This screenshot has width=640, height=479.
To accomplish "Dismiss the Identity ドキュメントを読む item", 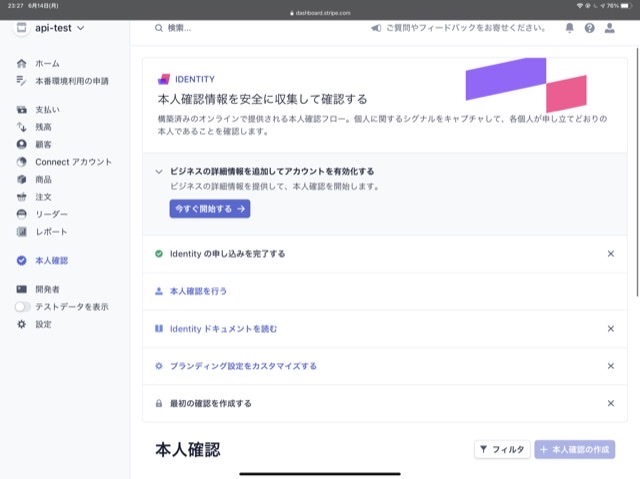I will (x=611, y=328).
